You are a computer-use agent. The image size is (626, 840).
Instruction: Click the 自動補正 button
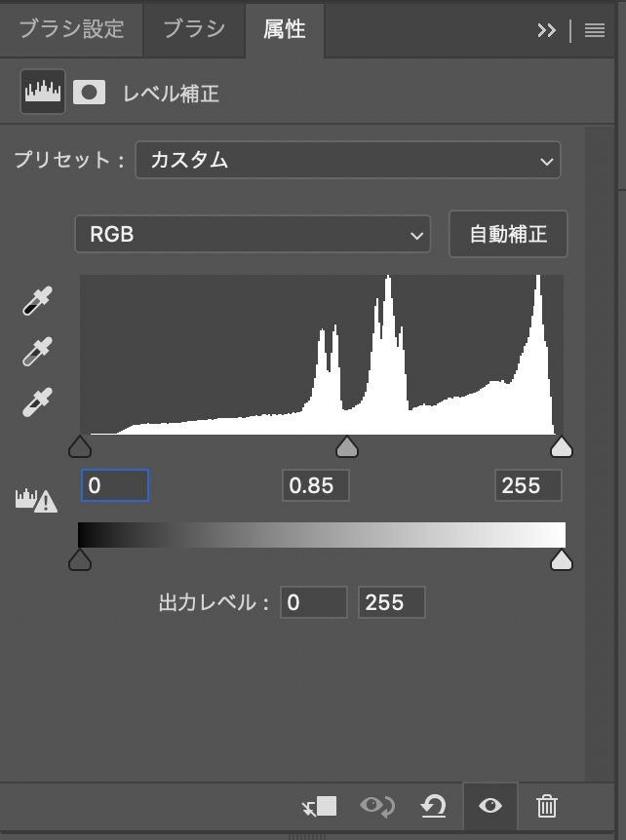pos(508,235)
